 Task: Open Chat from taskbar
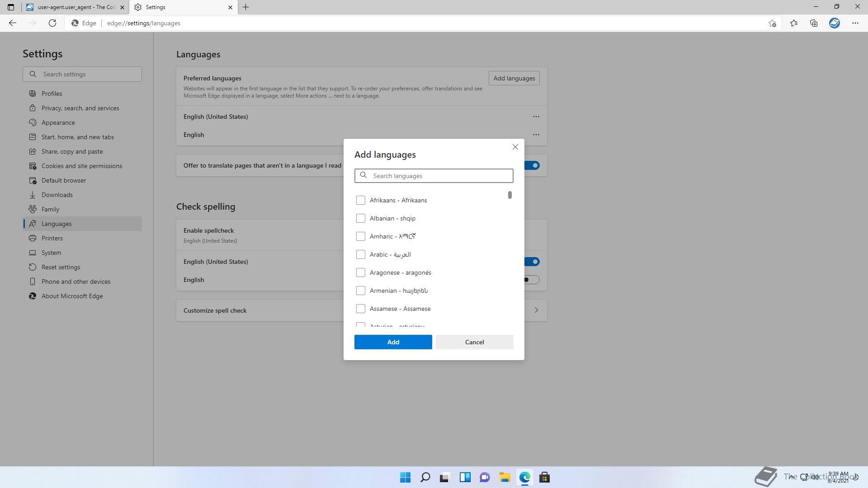pyautogui.click(x=485, y=477)
